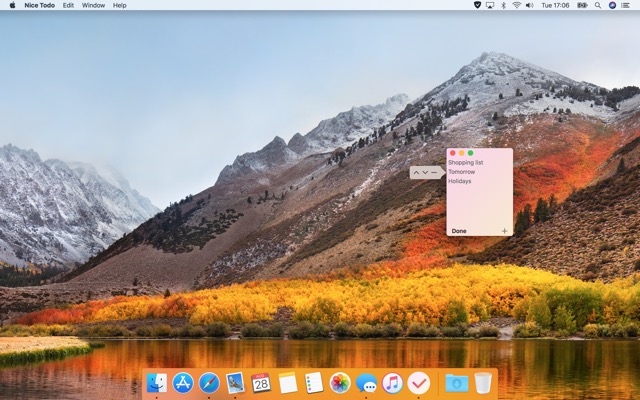This screenshot has height=400, width=640.
Task: Click the Tue 17:06 clock
Action: (x=555, y=5)
